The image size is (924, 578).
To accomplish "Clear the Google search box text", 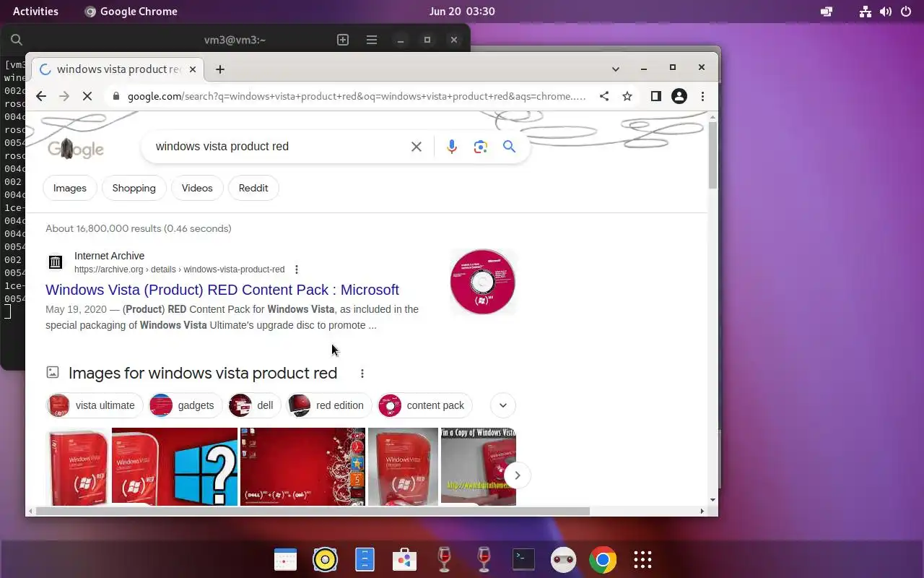I will 417,147.
